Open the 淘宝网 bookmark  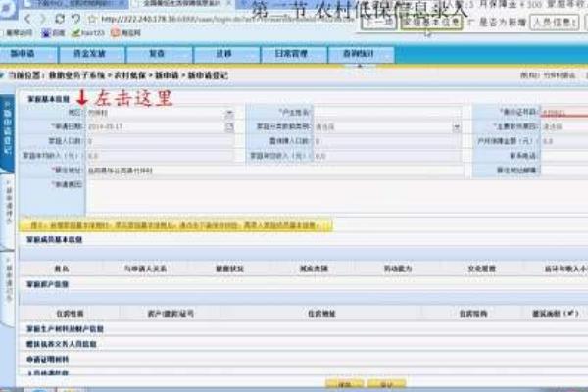pos(126,33)
